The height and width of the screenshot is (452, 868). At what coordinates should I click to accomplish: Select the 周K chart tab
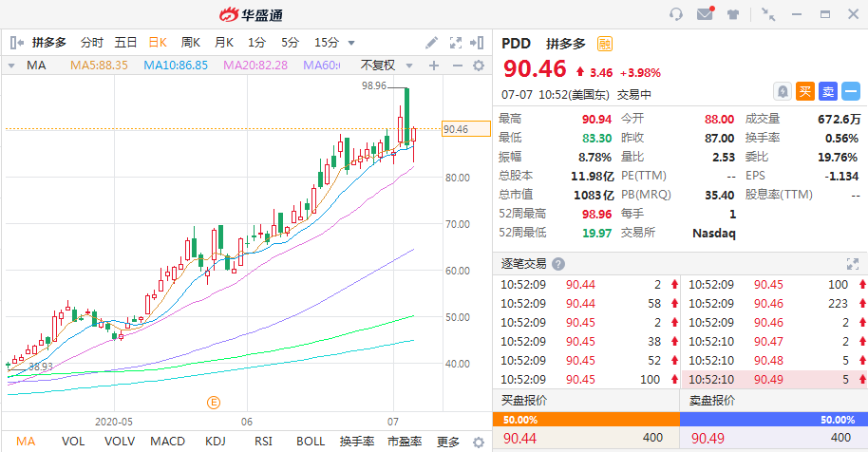[x=191, y=43]
